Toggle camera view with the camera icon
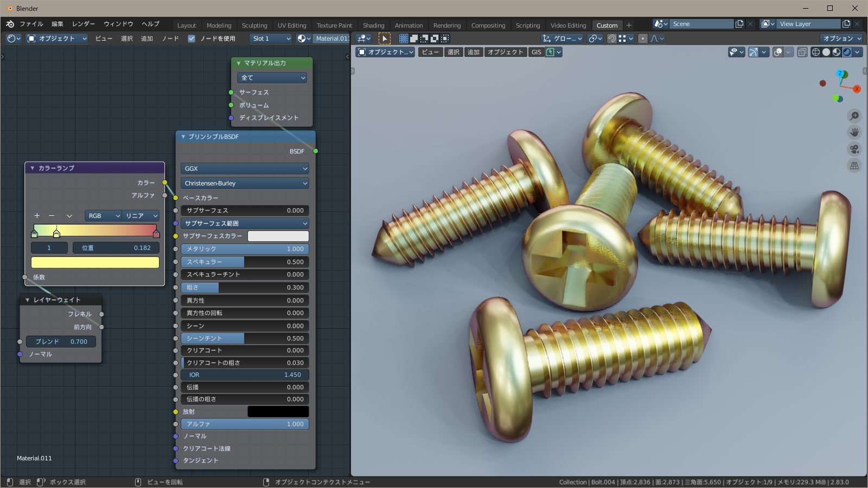The image size is (868, 488). (x=854, y=149)
